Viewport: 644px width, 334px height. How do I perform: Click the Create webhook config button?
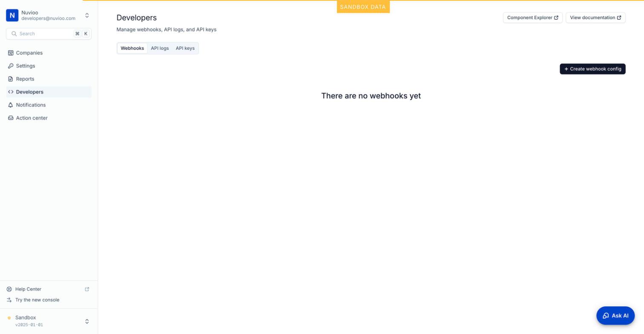[x=592, y=69]
